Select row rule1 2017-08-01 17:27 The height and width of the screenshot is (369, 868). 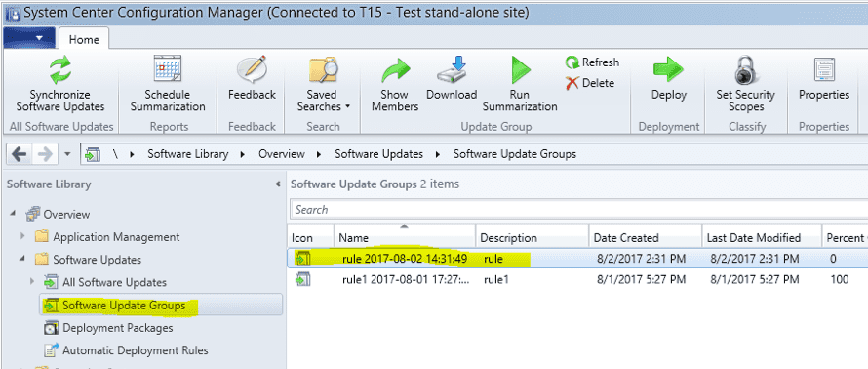[578, 280]
